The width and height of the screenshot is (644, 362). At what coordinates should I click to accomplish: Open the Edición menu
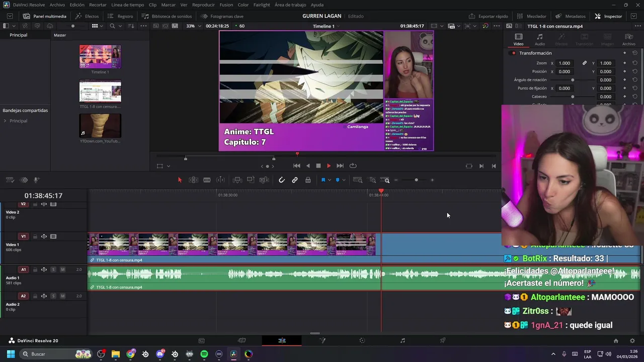click(77, 5)
